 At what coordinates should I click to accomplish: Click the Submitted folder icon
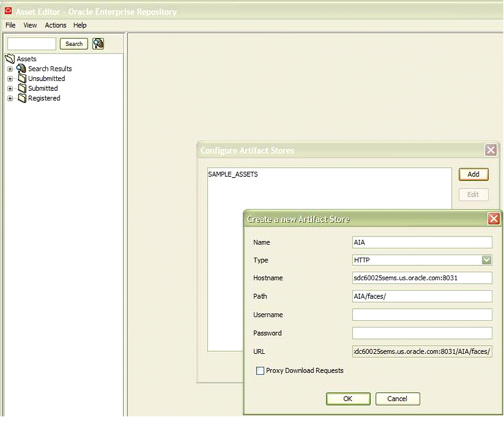click(22, 88)
